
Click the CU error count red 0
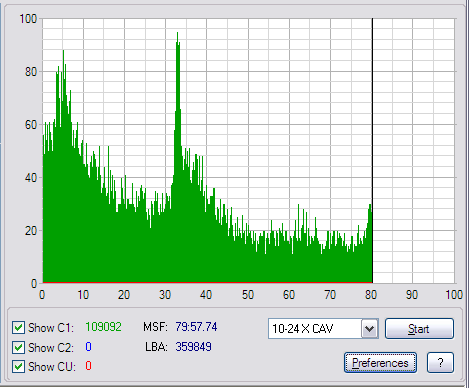(88, 366)
